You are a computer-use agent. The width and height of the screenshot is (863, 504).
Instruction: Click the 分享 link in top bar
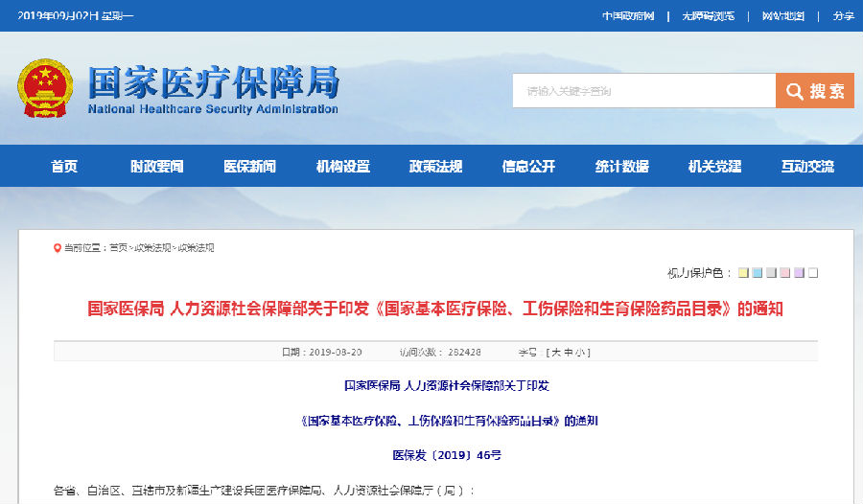843,16
